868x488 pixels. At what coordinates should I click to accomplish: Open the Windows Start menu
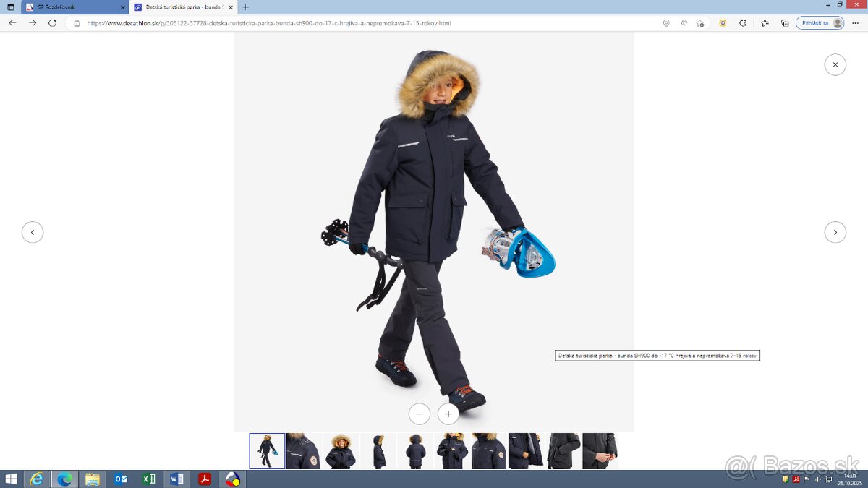[x=11, y=479]
